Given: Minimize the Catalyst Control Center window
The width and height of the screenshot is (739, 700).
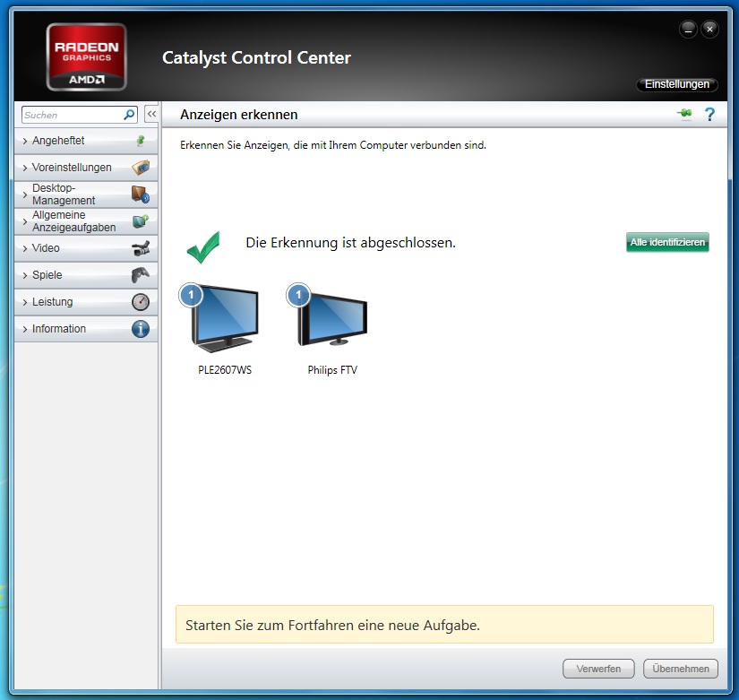Looking at the screenshot, I should click(x=688, y=30).
